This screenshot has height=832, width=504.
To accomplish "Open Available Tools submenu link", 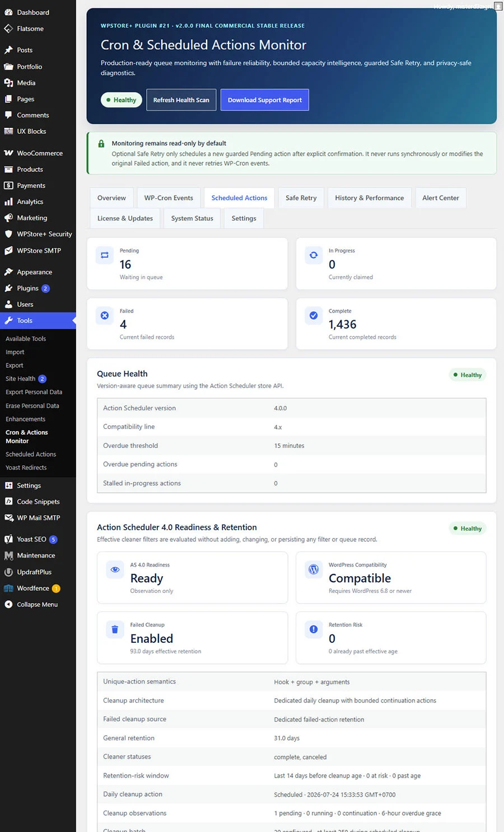I will 26,339.
